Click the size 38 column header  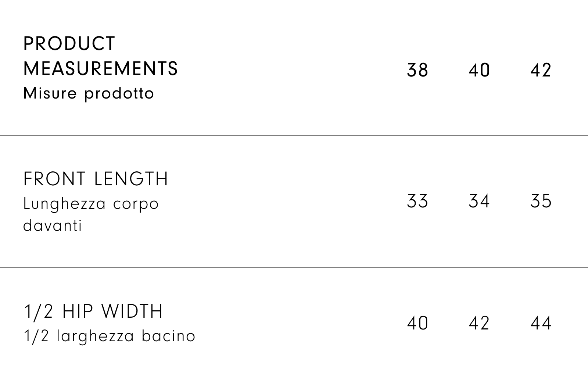point(417,70)
